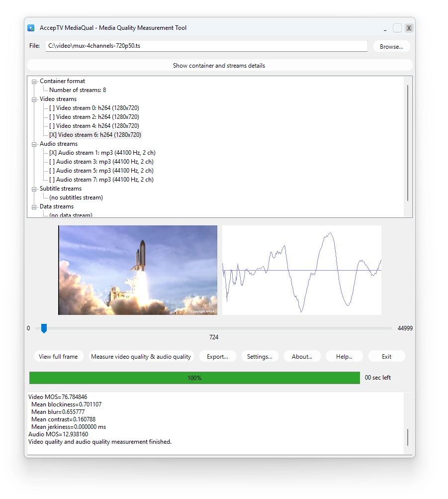
Task: Click Show container and streams details
Action: click(220, 66)
